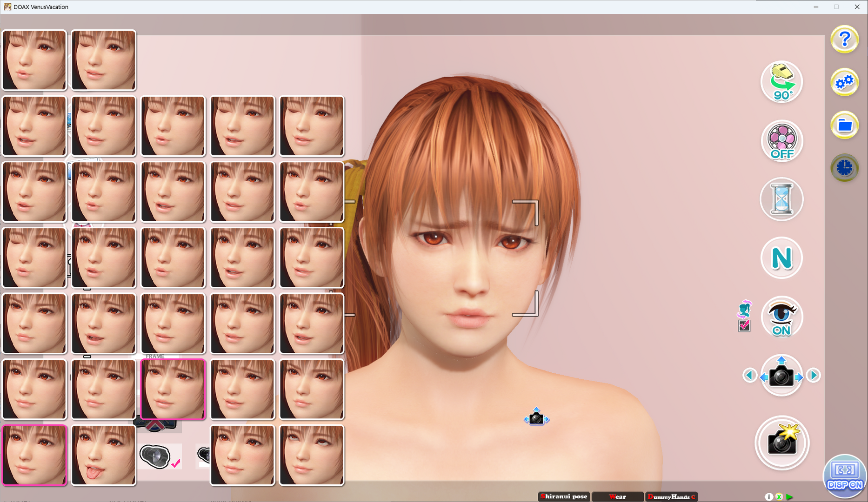868x502 pixels.
Task: Select the last expression thumbnail in the bottom row
Action: pos(312,456)
